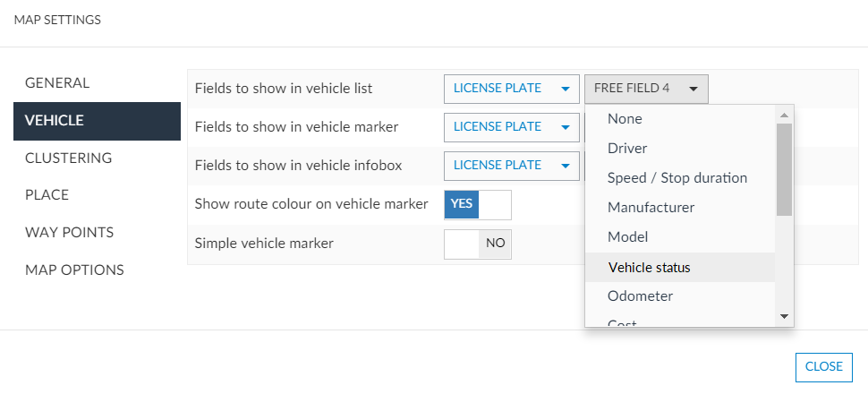Image resolution: width=868 pixels, height=394 pixels.
Task: Go to the Way Points tab
Action: 69,233
